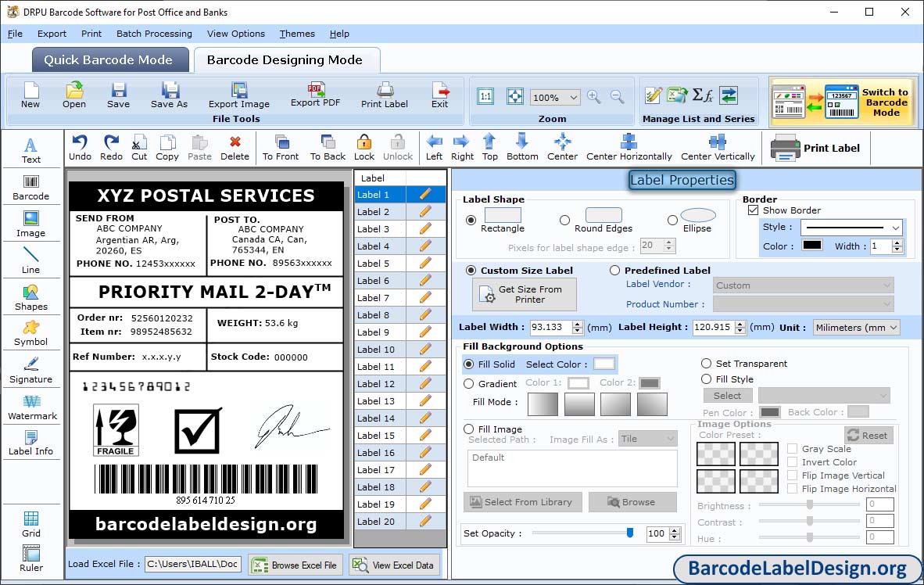This screenshot has height=585, width=924.
Task: Export label as Image
Action: pyautogui.click(x=238, y=95)
